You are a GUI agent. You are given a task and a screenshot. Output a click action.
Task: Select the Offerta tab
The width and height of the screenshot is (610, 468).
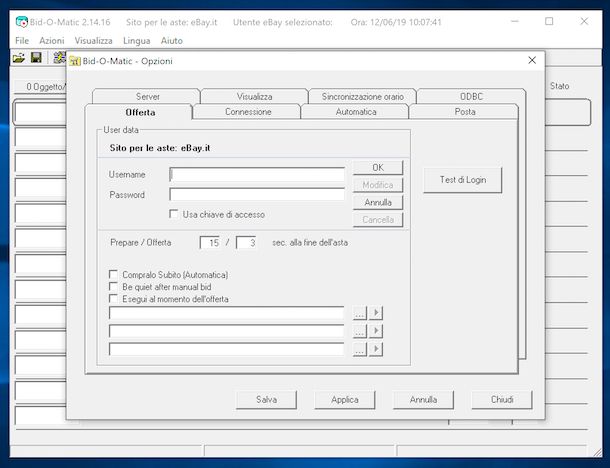[140, 112]
